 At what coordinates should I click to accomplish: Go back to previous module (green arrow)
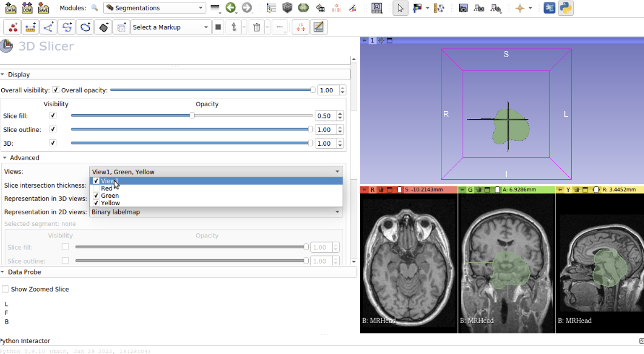[231, 7]
